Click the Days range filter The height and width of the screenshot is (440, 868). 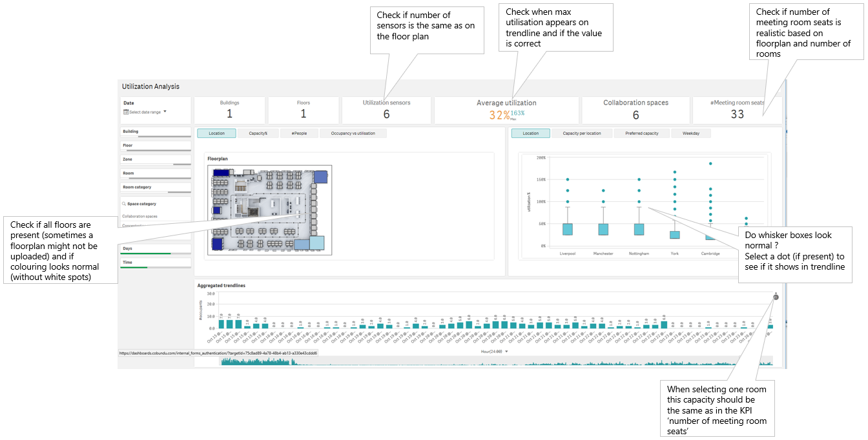tap(156, 249)
